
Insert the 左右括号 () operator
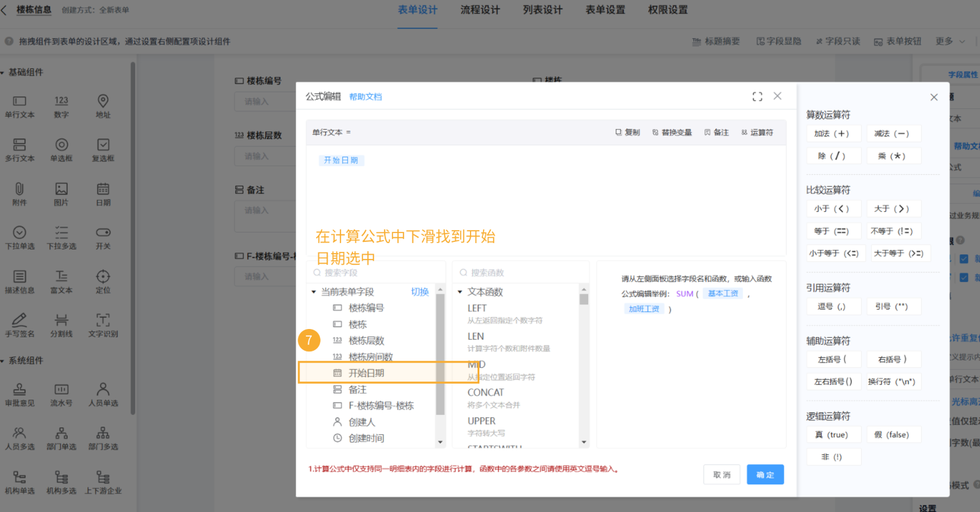point(834,381)
